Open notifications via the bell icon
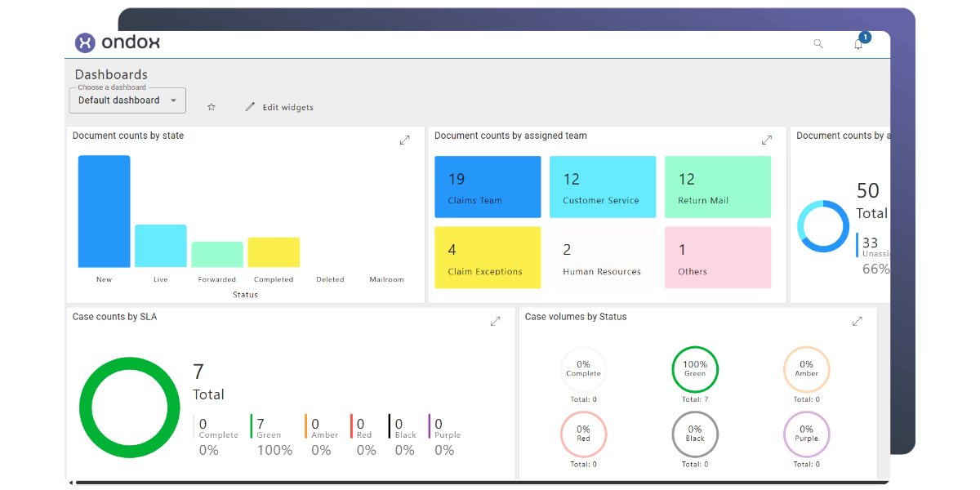The height and width of the screenshot is (490, 980). pos(857,45)
